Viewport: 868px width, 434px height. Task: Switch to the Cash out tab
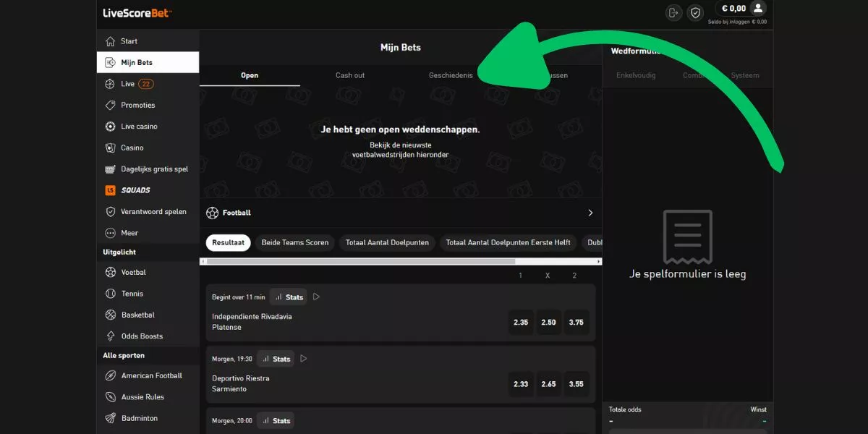coord(350,75)
